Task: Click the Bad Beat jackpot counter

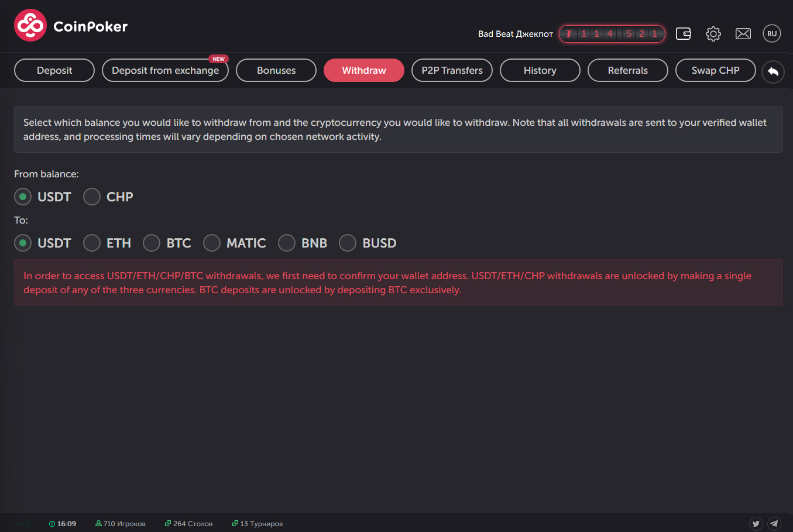Action: (x=612, y=34)
